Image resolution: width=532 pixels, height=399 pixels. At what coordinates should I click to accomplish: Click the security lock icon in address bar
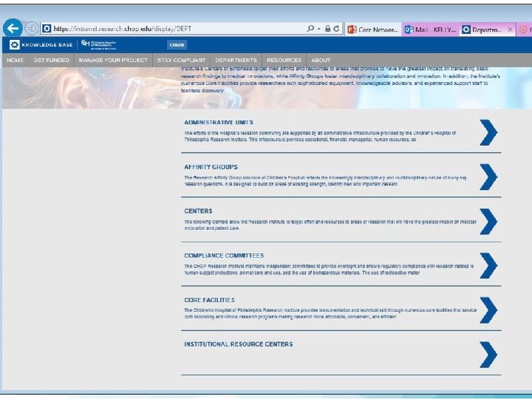coord(327,29)
